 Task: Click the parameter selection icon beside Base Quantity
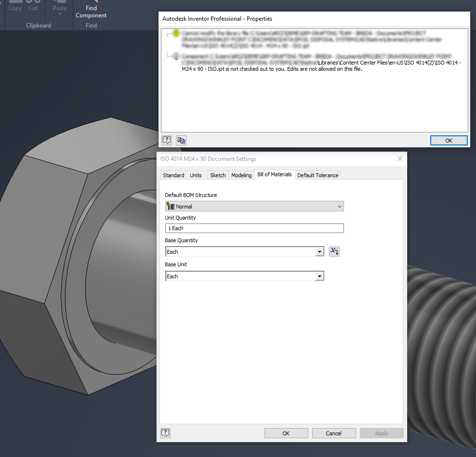click(x=334, y=251)
